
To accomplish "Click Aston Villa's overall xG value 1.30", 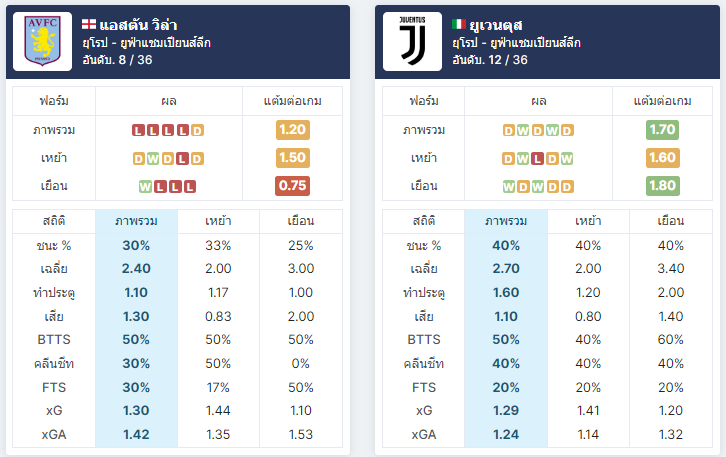I will (x=136, y=411).
